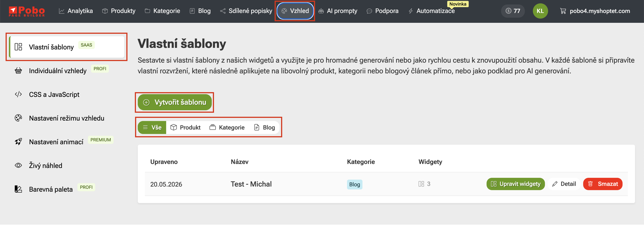Select the Vzhled navigation item
644x225 pixels.
click(x=295, y=11)
